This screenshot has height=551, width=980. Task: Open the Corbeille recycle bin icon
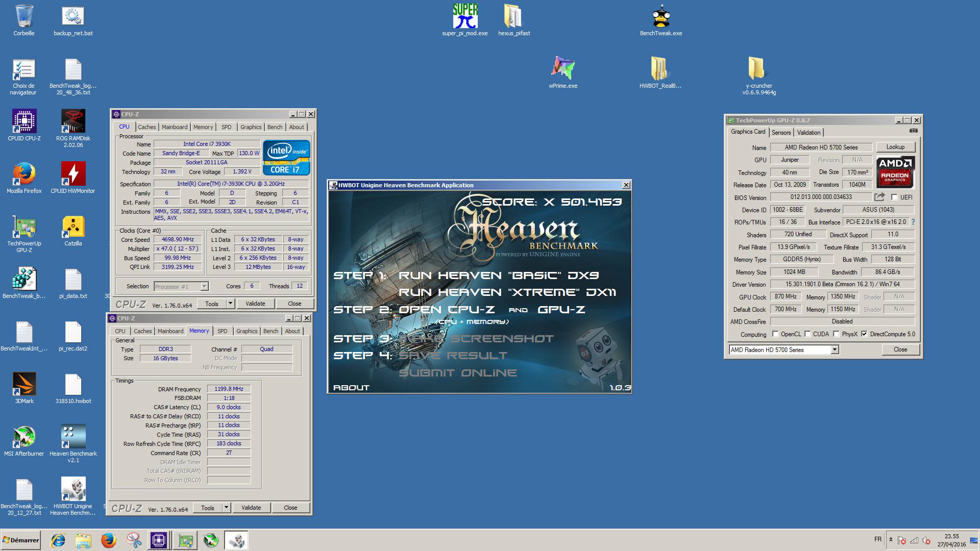24,20
